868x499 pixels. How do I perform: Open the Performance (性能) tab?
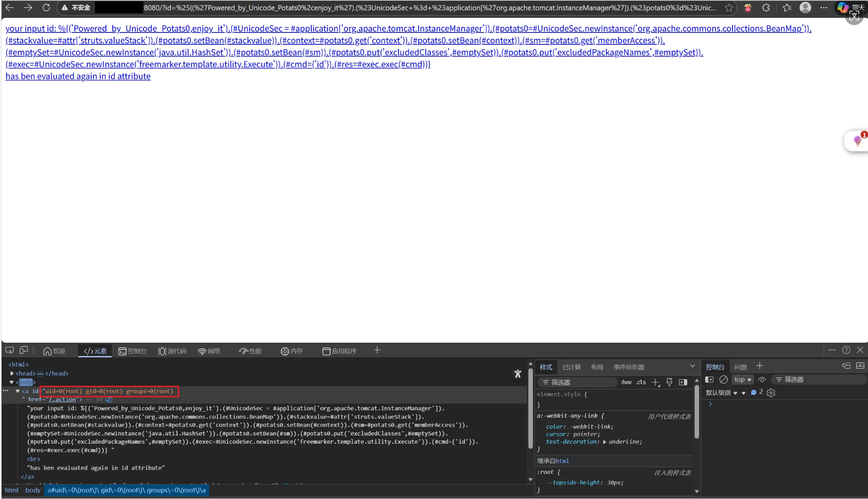pyautogui.click(x=250, y=351)
